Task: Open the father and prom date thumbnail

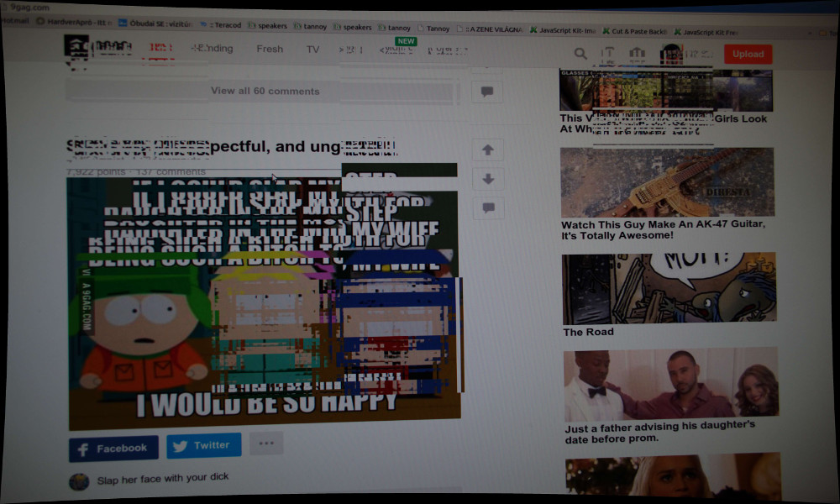Action: click(671, 384)
